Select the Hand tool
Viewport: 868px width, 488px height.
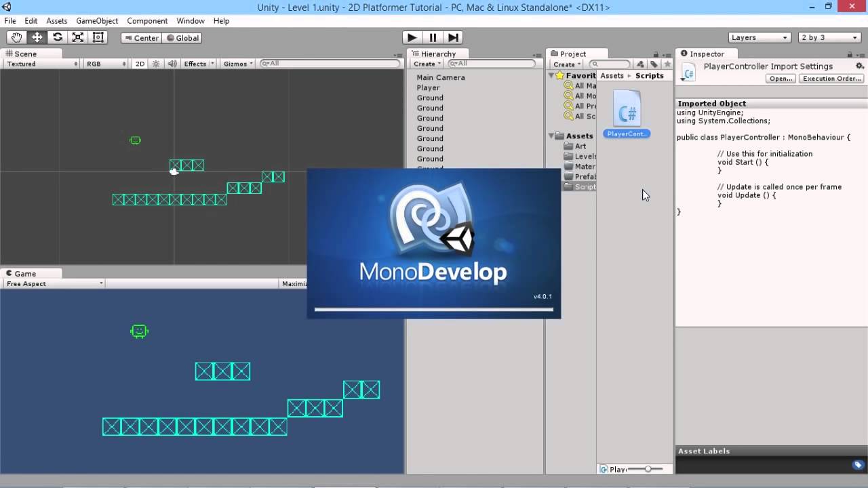tap(16, 38)
